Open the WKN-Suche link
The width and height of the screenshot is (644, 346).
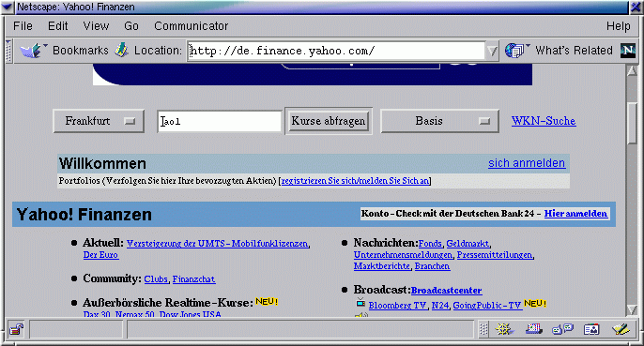(x=544, y=121)
